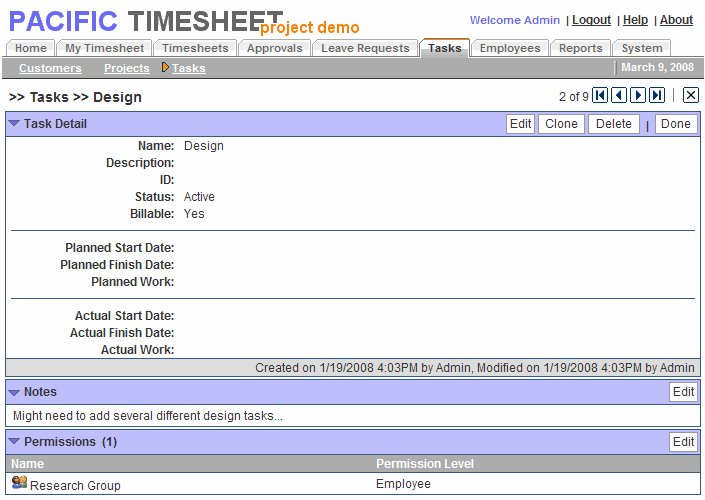
Task: Open the Employees tab
Action: [510, 48]
